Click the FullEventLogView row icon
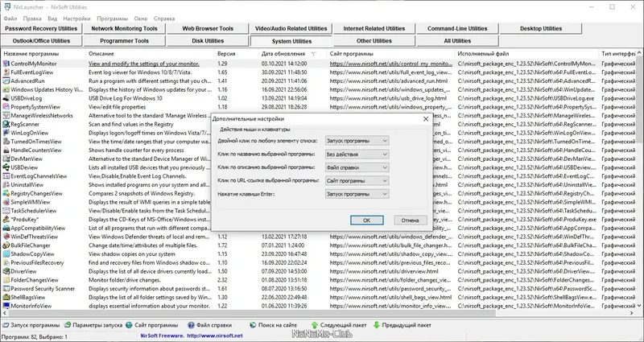644x342 pixels. [6, 72]
